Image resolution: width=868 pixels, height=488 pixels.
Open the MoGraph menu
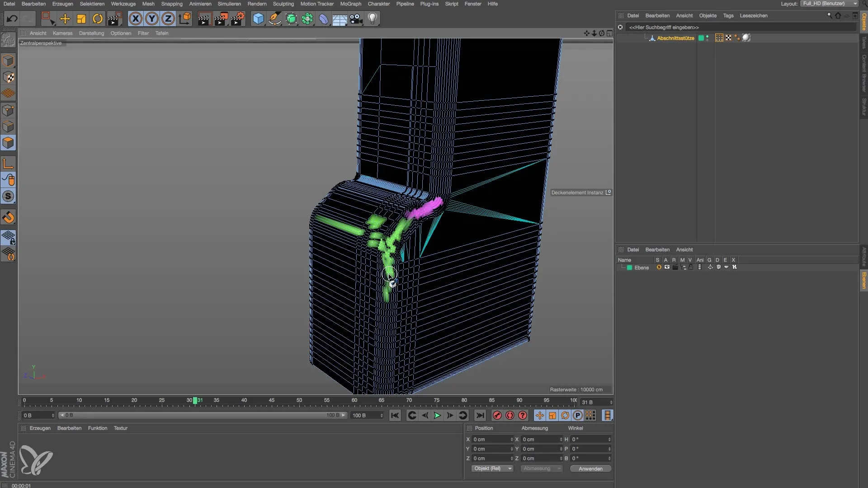(x=350, y=4)
